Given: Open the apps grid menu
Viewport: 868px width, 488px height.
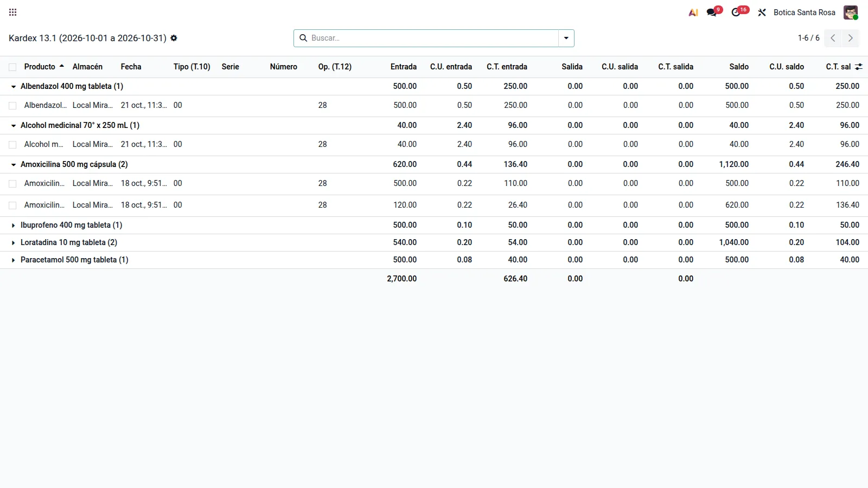Looking at the screenshot, I should tap(13, 12).
